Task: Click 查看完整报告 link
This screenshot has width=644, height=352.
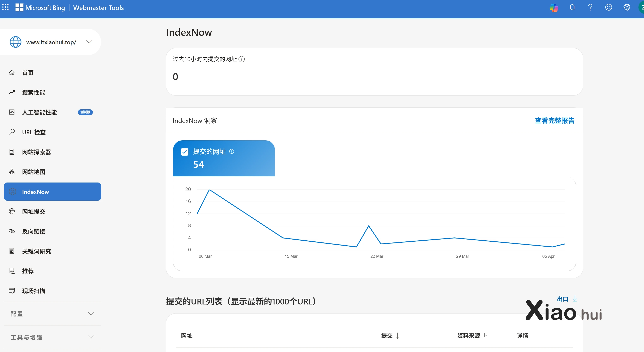Action: click(x=554, y=121)
